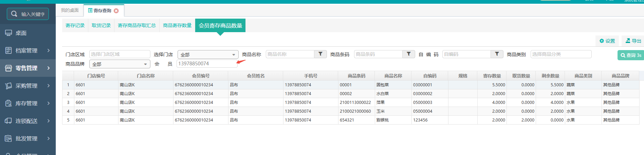Image resolution: width=644 pixels, height=155 pixels.
Task: Open the 选择门店 dropdown
Action: tap(208, 54)
